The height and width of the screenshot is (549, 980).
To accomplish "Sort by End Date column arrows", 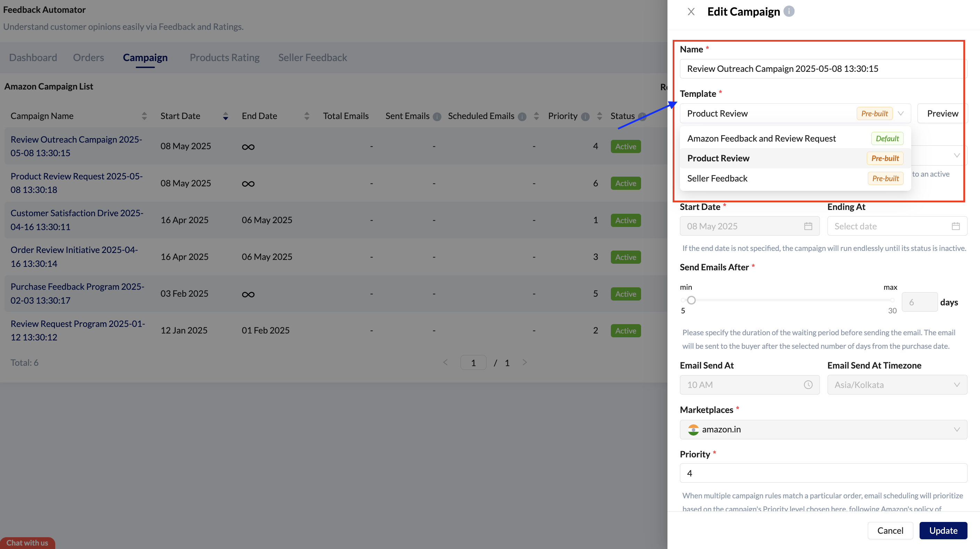I will [x=307, y=116].
